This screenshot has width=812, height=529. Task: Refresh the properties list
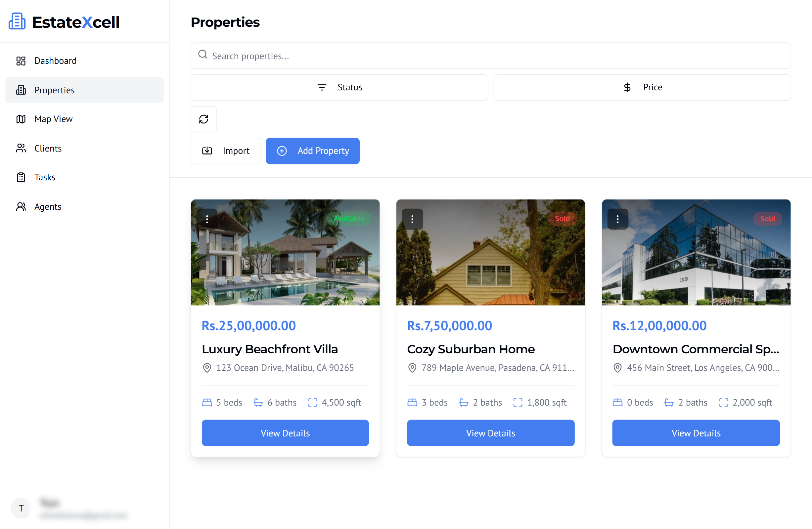(x=204, y=119)
